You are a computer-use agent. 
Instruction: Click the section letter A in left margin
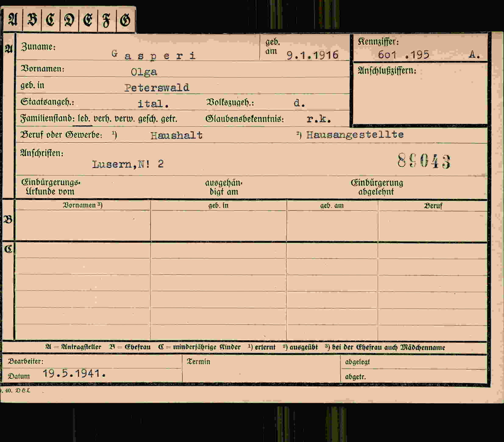tap(9, 49)
